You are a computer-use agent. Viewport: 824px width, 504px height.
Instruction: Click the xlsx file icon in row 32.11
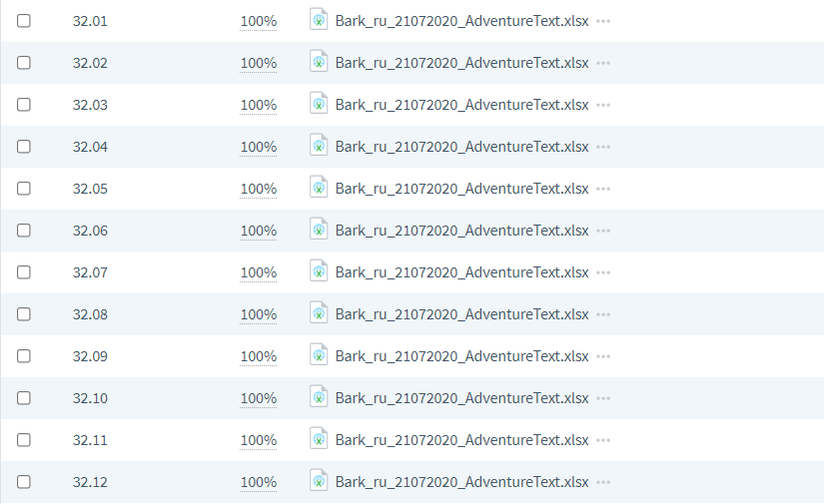[x=319, y=439]
